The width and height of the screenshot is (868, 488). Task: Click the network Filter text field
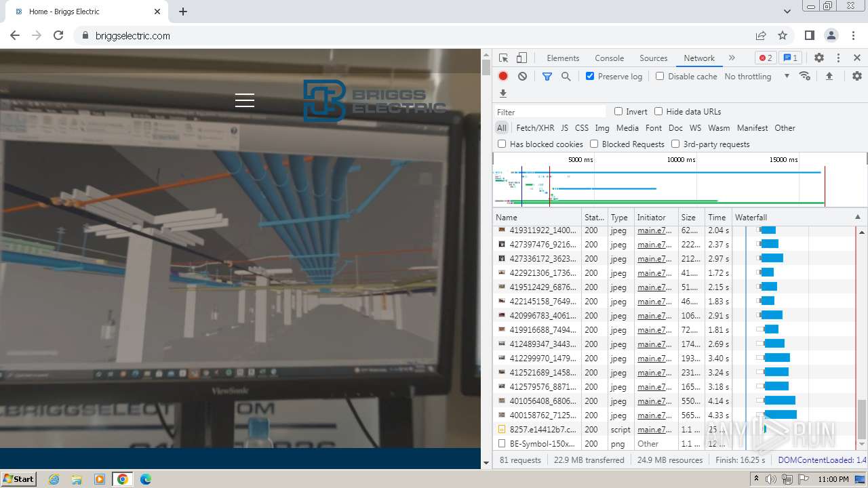tap(550, 112)
